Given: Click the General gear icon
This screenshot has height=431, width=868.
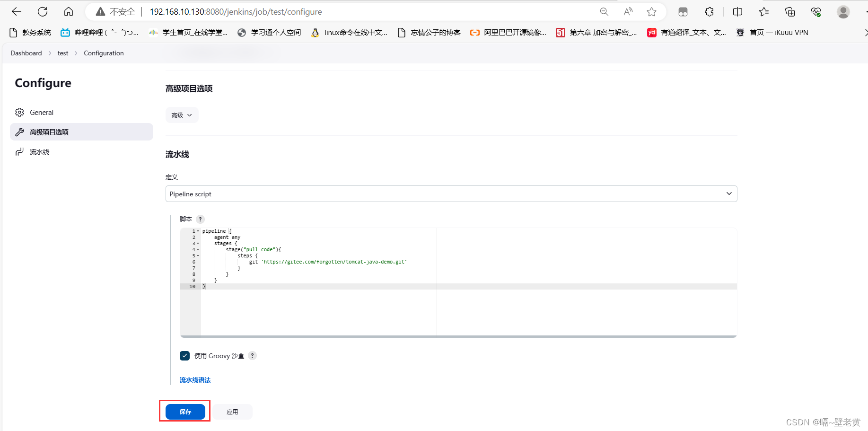Looking at the screenshot, I should [19, 112].
